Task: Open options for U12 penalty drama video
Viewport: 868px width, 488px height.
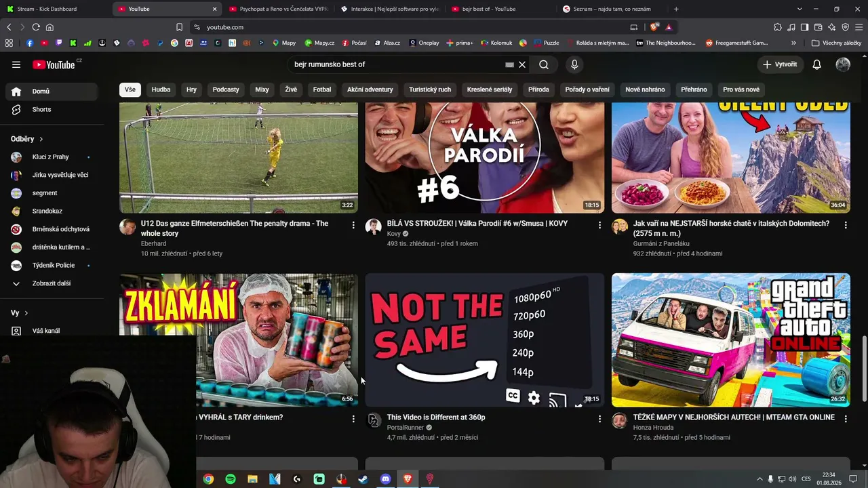Action: (353, 225)
